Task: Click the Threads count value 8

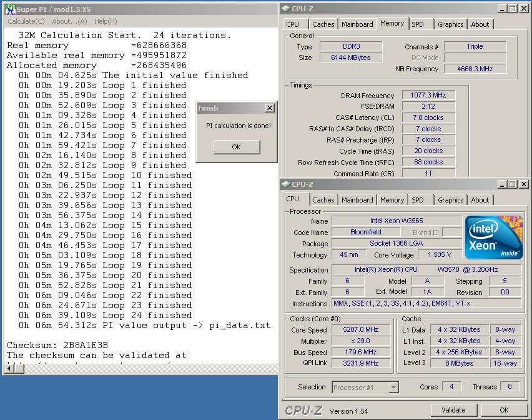Action: tap(510, 386)
